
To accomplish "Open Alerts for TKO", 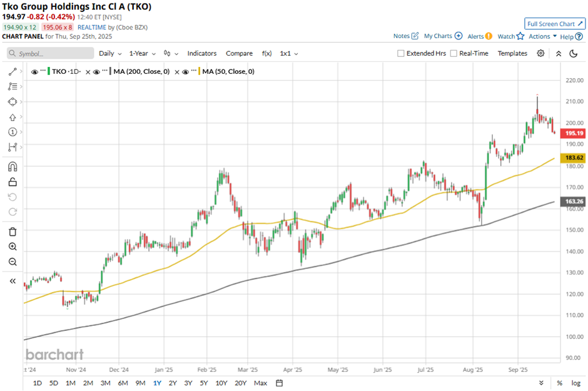I will (480, 36).
